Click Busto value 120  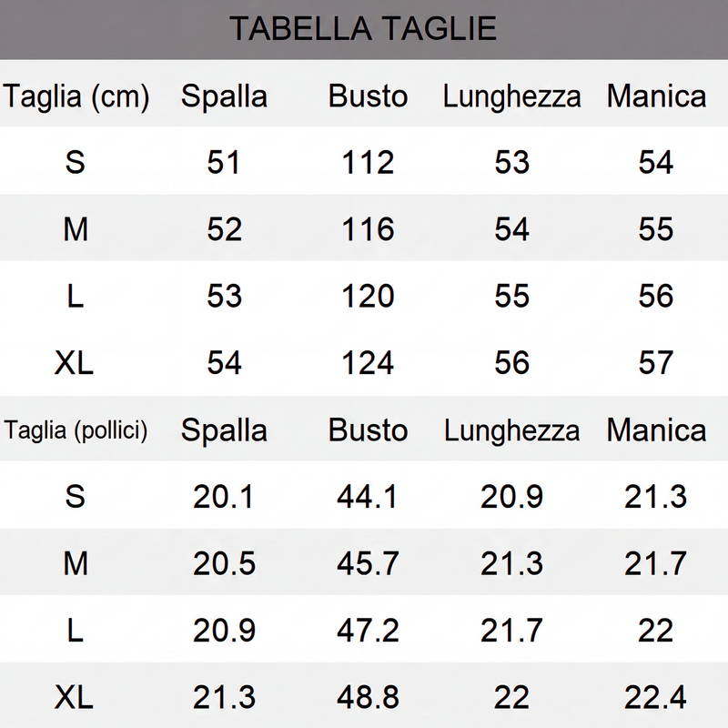pos(368,296)
